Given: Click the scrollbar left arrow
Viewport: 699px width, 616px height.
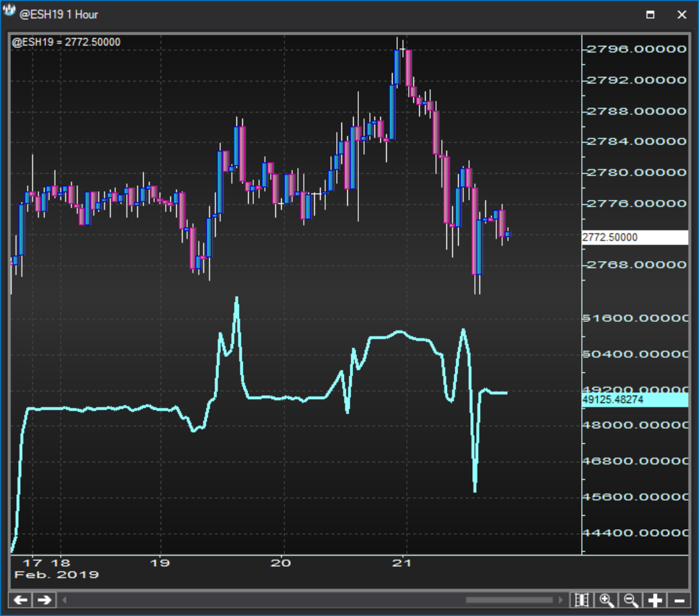Looking at the screenshot, I should (x=64, y=600).
